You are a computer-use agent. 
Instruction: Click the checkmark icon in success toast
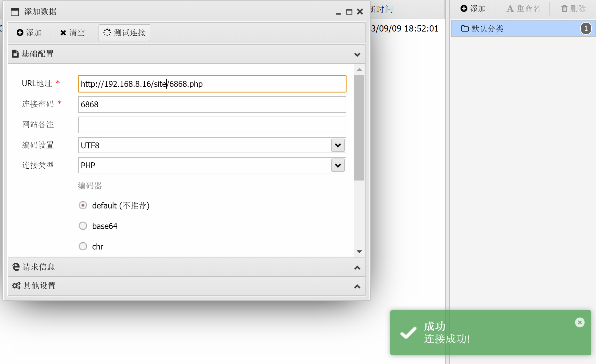coord(408,333)
